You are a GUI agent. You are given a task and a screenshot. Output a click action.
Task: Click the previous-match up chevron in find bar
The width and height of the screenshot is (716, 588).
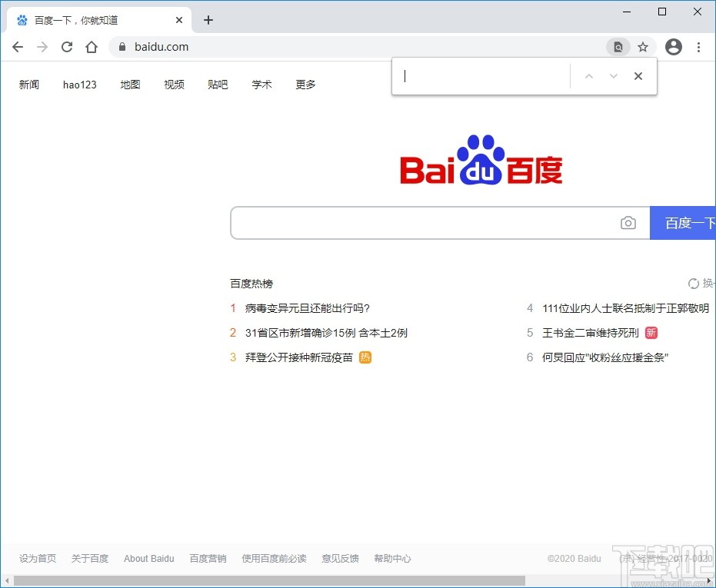(x=589, y=75)
